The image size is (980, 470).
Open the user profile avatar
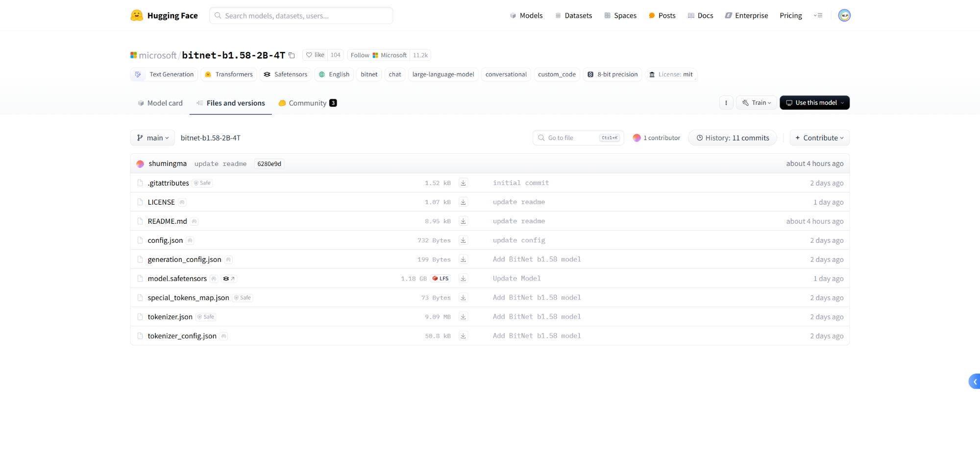[x=844, y=16]
